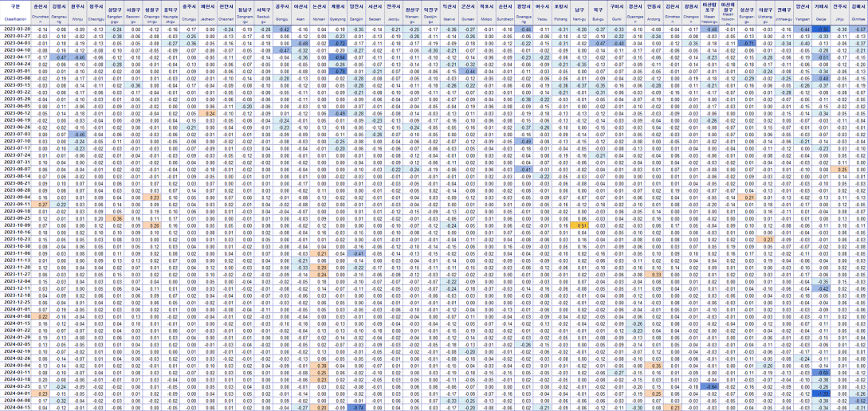The image size is (868, 411).
Task: Select the Gangneung column header
Action: 60,12
